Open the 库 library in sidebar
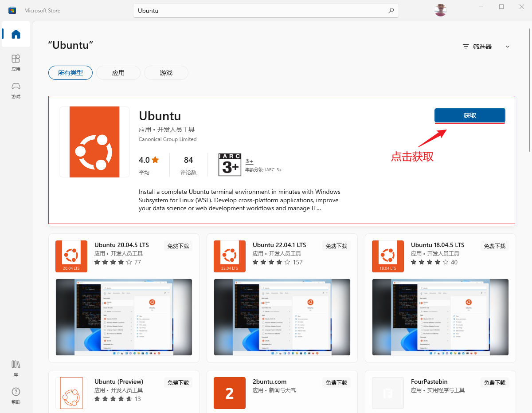This screenshot has height=413, width=532. pos(16,368)
